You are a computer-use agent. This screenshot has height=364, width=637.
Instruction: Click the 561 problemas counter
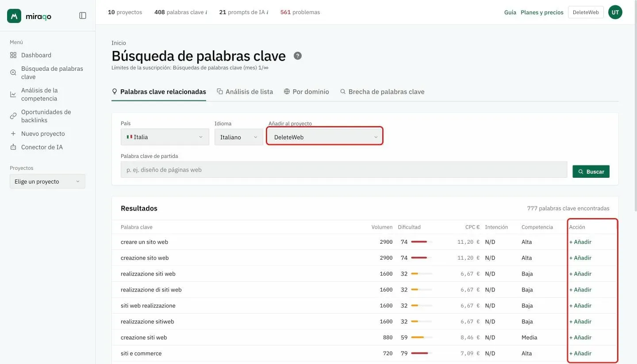(x=300, y=12)
